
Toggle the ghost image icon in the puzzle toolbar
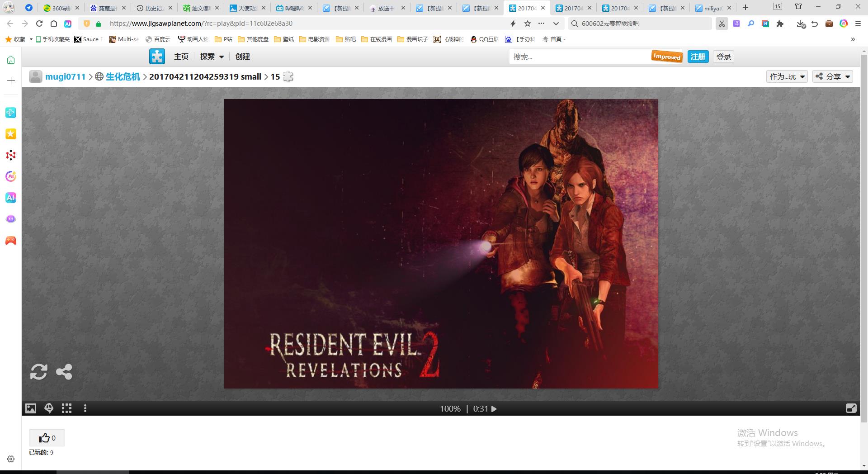[49, 408]
